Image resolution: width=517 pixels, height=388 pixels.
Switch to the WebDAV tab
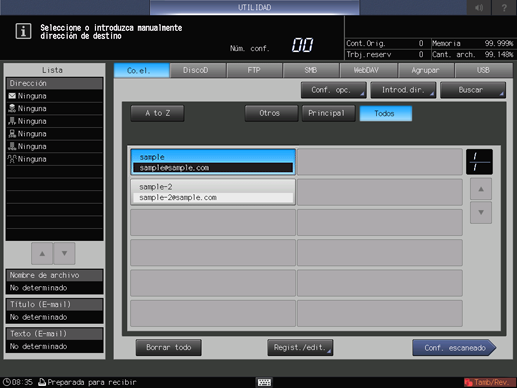click(368, 71)
